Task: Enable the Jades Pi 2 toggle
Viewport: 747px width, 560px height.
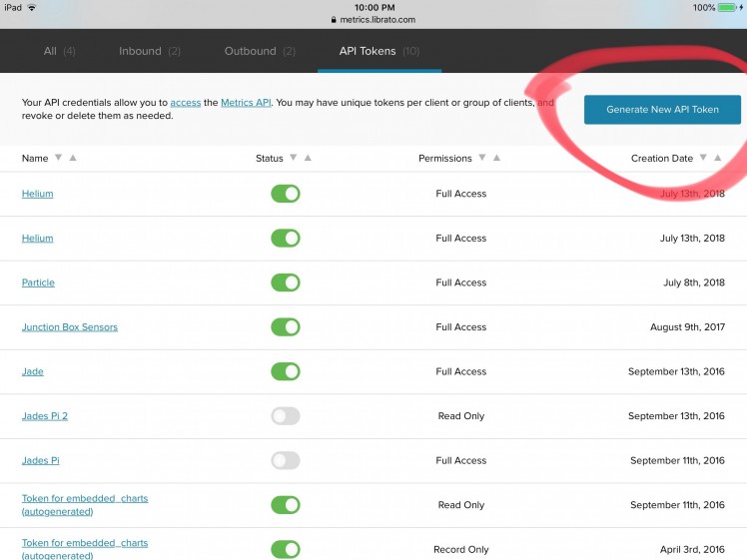Action: [x=286, y=415]
